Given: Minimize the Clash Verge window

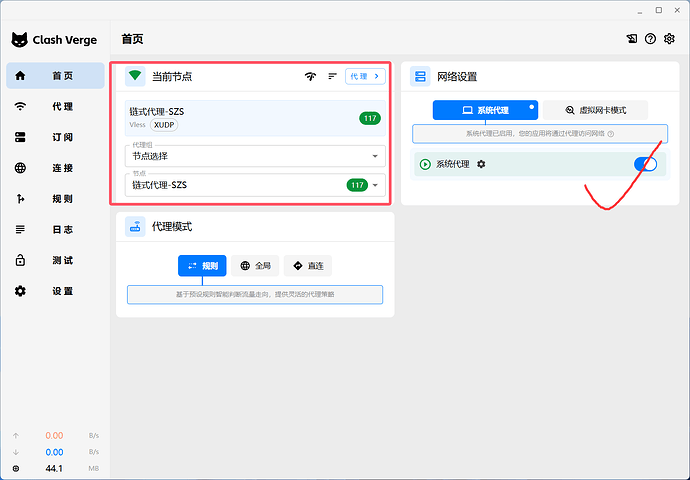Looking at the screenshot, I should click(x=640, y=11).
